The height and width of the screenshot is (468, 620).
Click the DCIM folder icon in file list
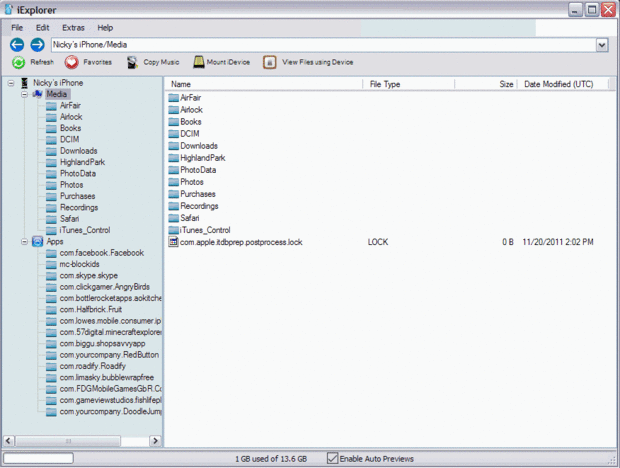click(174, 134)
